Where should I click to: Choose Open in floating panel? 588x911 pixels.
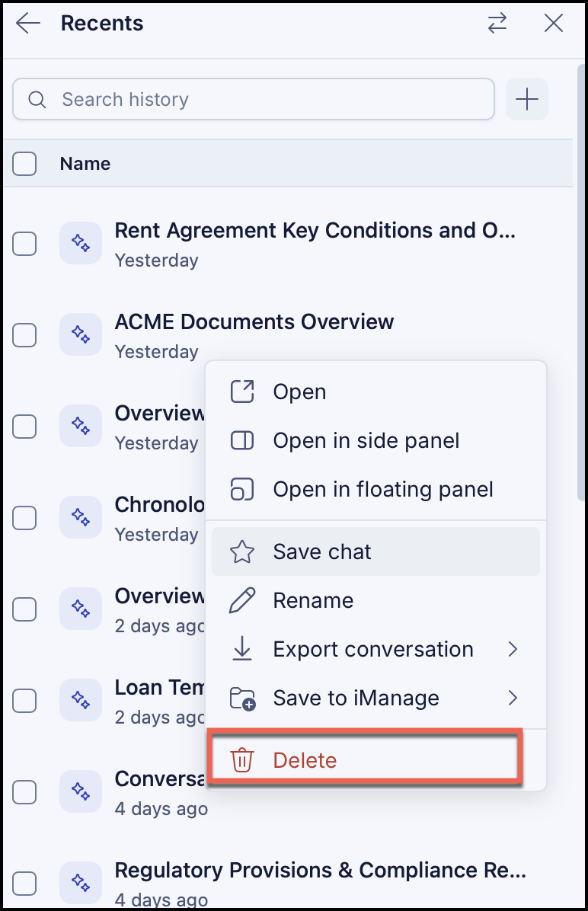[x=376, y=489]
